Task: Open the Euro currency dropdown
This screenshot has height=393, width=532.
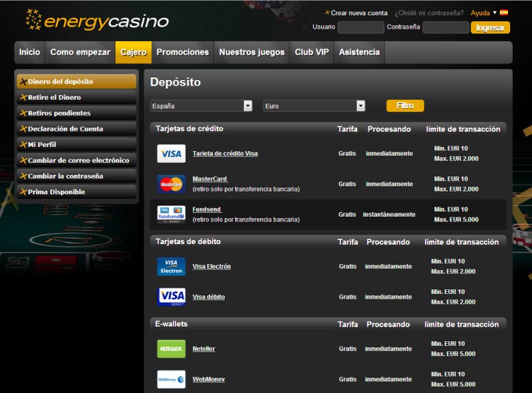Action: tap(316, 105)
